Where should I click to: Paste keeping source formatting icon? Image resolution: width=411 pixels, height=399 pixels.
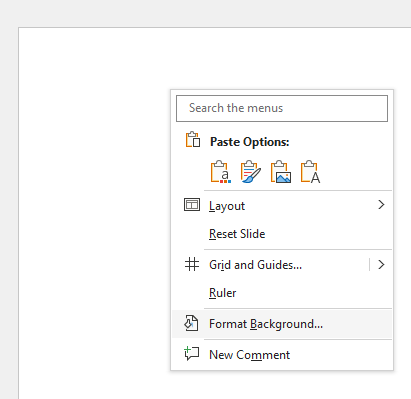click(x=250, y=172)
